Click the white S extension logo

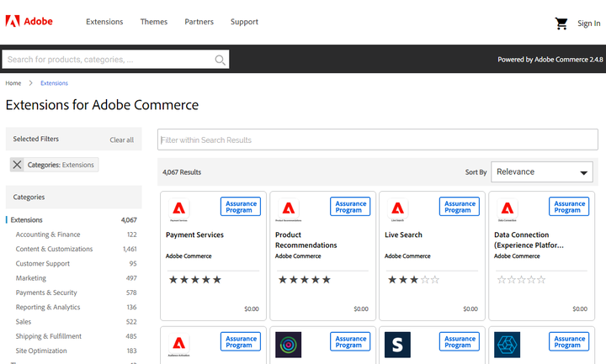397,345
